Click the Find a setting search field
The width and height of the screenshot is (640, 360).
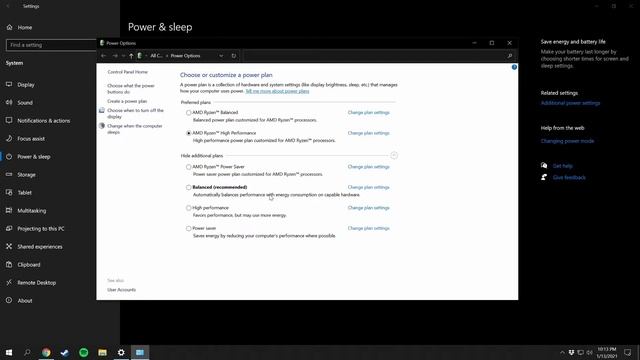51,45
